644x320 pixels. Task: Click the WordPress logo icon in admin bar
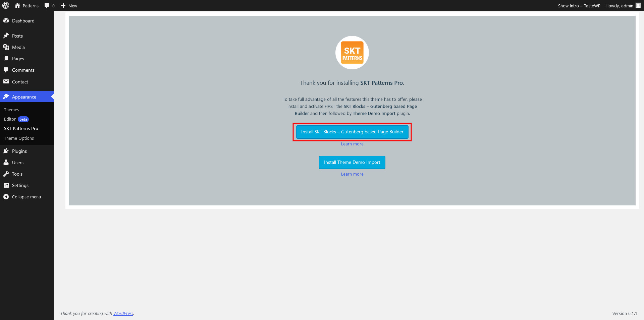pyautogui.click(x=6, y=5)
